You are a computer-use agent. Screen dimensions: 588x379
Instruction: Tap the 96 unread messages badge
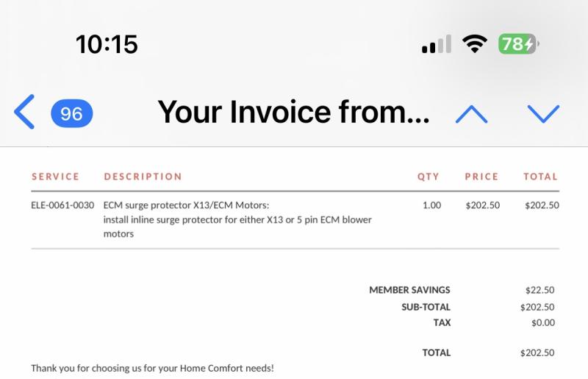coord(71,113)
